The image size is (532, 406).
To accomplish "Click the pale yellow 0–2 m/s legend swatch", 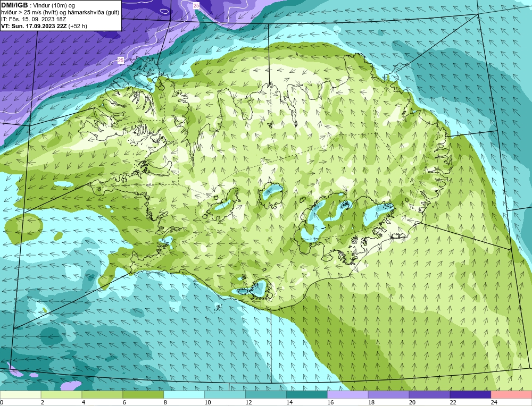I will (x=21, y=394).
